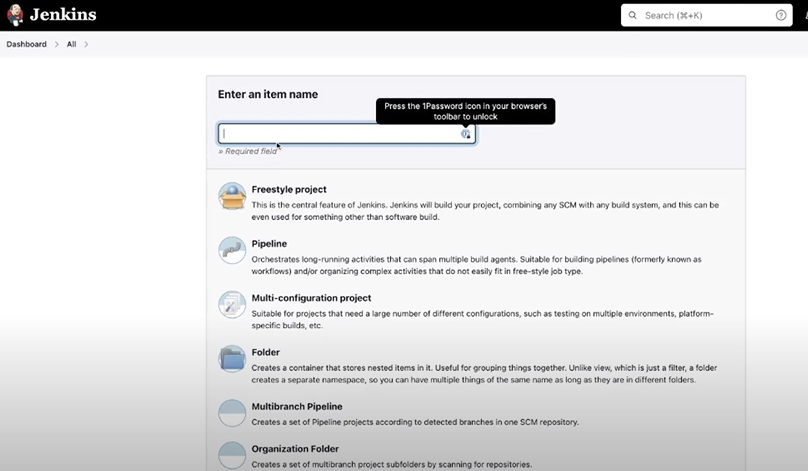This screenshot has height=471, width=808.
Task: Select the Pipeline icon
Action: click(232, 250)
